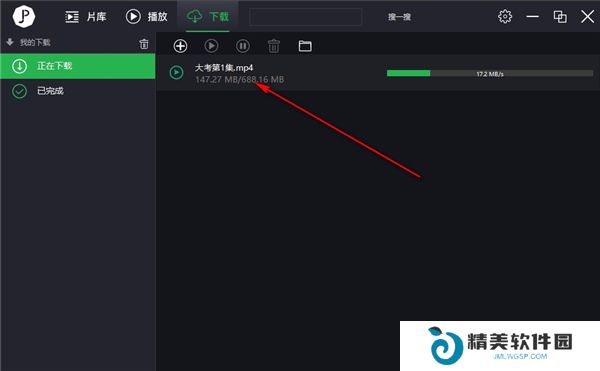Switch to the 播放 playback tab

pyautogui.click(x=147, y=16)
